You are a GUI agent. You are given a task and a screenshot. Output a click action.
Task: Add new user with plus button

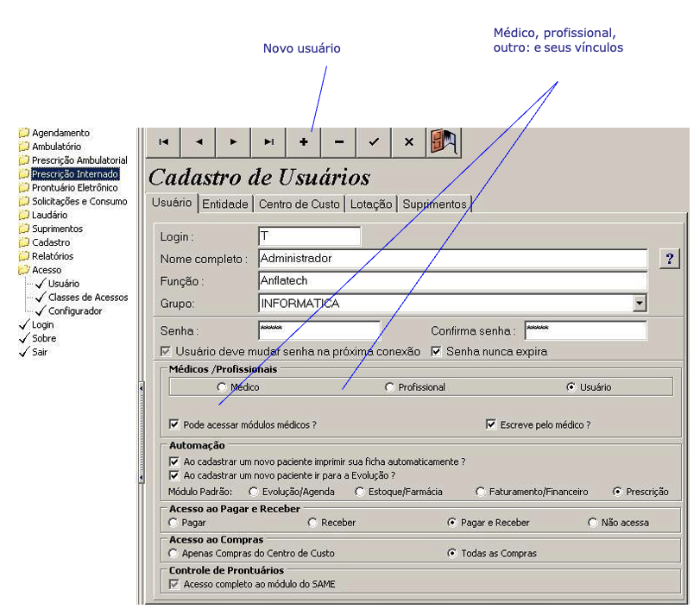pyautogui.click(x=304, y=142)
